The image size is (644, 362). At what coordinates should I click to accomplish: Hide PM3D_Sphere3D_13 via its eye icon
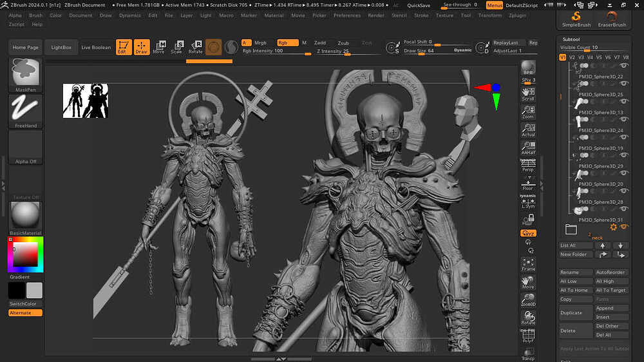pos(624,102)
